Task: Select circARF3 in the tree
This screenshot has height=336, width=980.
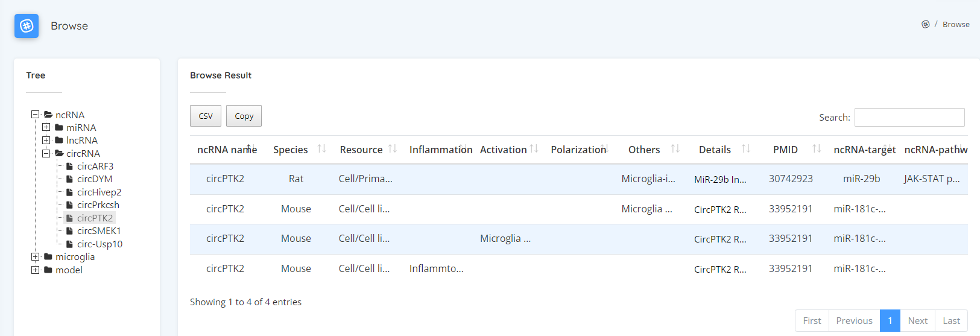Action: (x=95, y=166)
